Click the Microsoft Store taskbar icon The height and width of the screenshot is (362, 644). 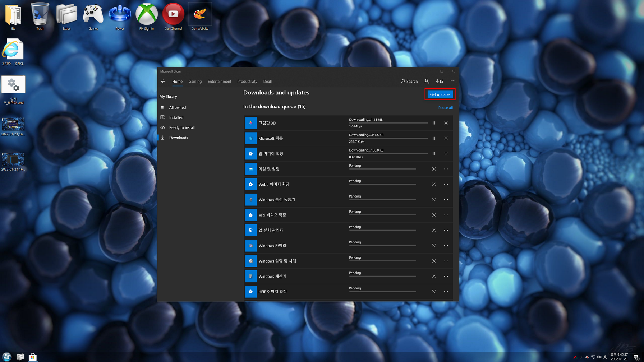(x=33, y=357)
